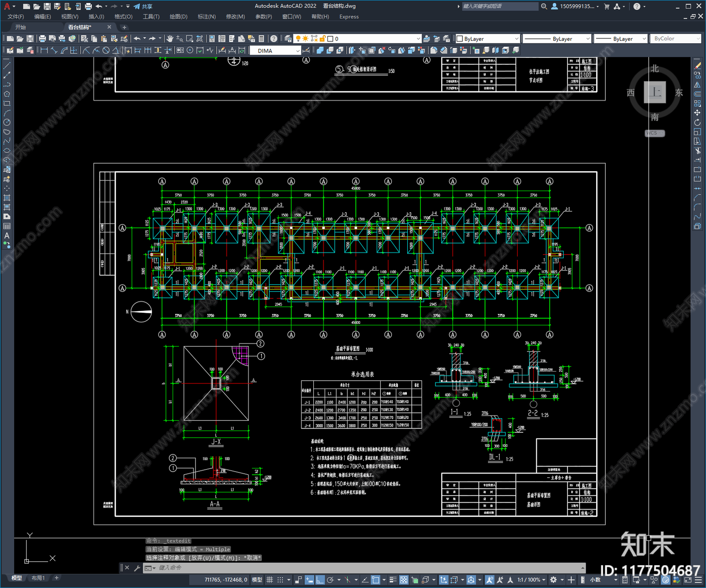Toggle Lineweight display in status bar
This screenshot has height=588, width=706.
coord(393,580)
